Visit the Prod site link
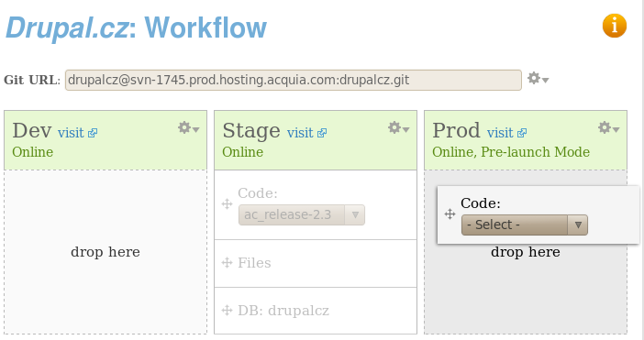 point(500,133)
